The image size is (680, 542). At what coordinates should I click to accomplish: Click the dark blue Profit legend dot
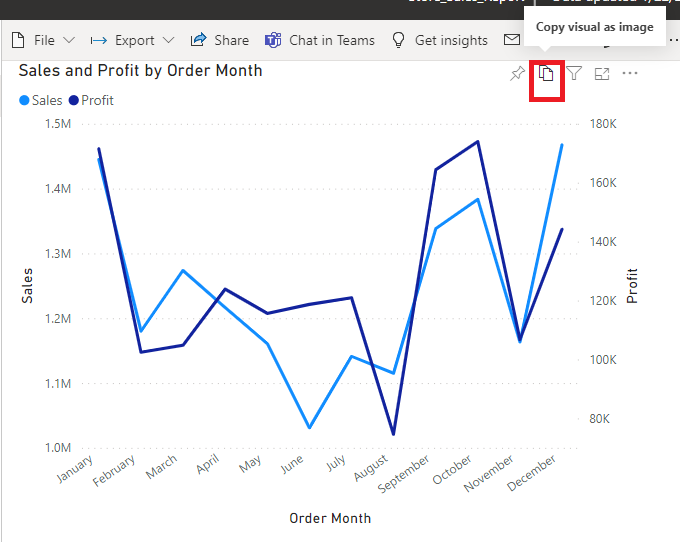pos(74,101)
